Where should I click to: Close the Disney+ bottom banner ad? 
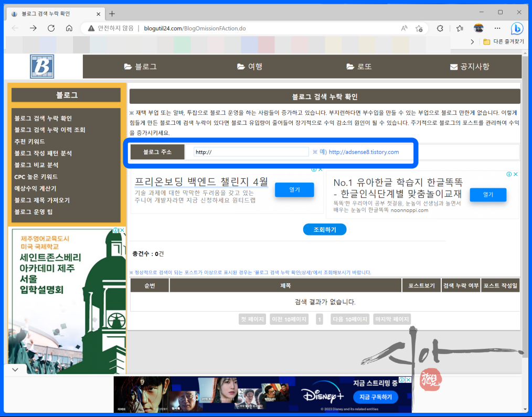[409, 380]
